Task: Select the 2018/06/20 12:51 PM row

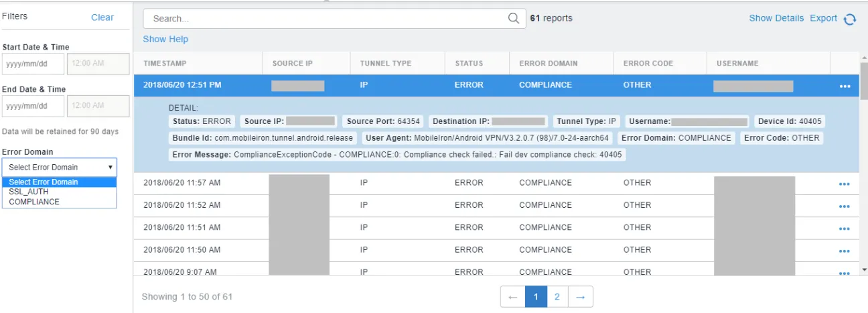Action: (496, 85)
